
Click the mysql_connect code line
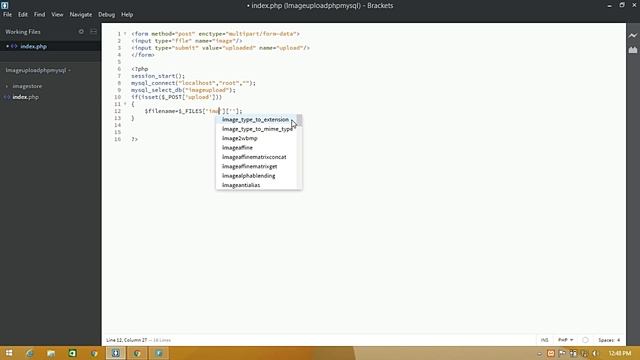(x=193, y=83)
